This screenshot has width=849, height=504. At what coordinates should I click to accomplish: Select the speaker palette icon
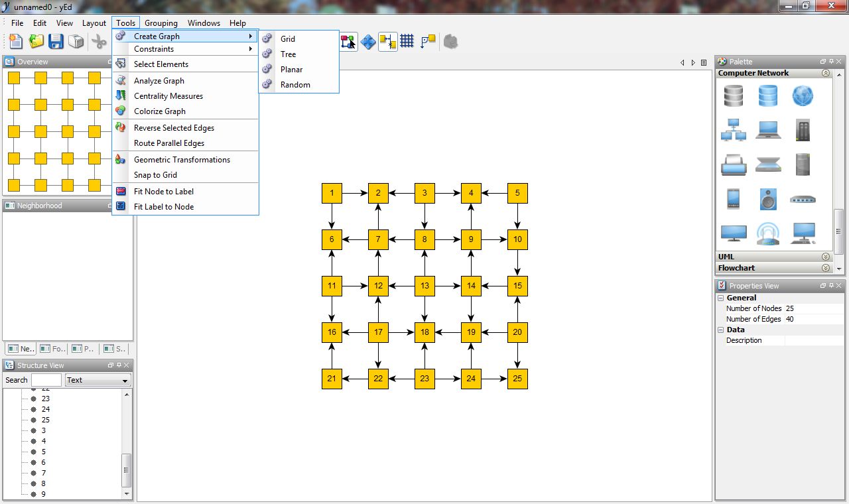coord(768,199)
